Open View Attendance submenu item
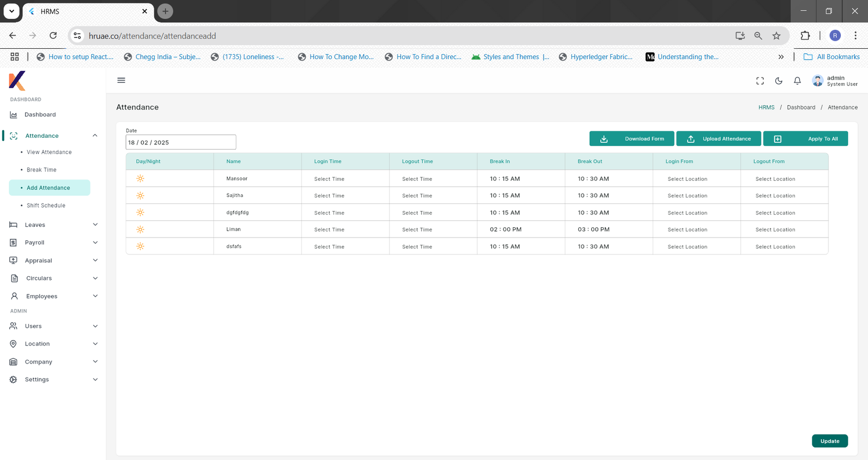Image resolution: width=868 pixels, height=460 pixels. 49,152
